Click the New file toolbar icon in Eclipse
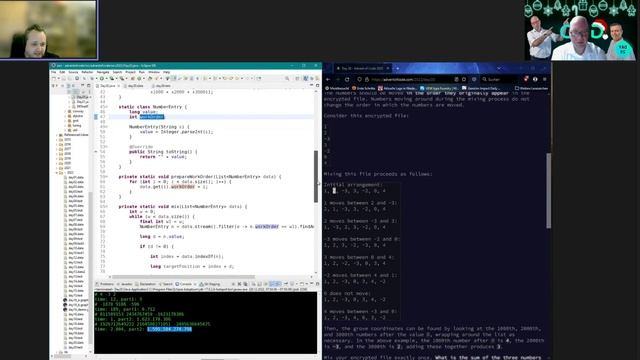The image size is (640, 360). point(54,78)
